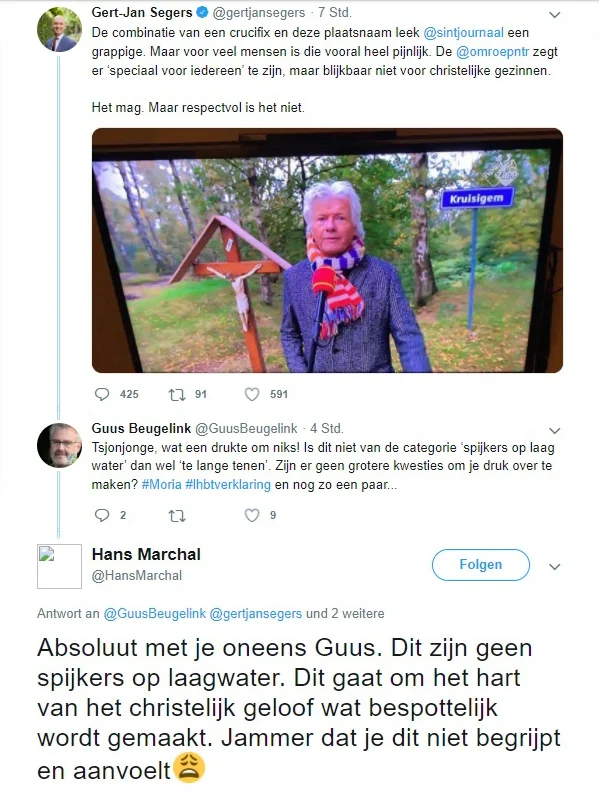The height and width of the screenshot is (797, 599).
Task: Open Hans Marchal's broken profile picture
Action: pyautogui.click(x=59, y=566)
